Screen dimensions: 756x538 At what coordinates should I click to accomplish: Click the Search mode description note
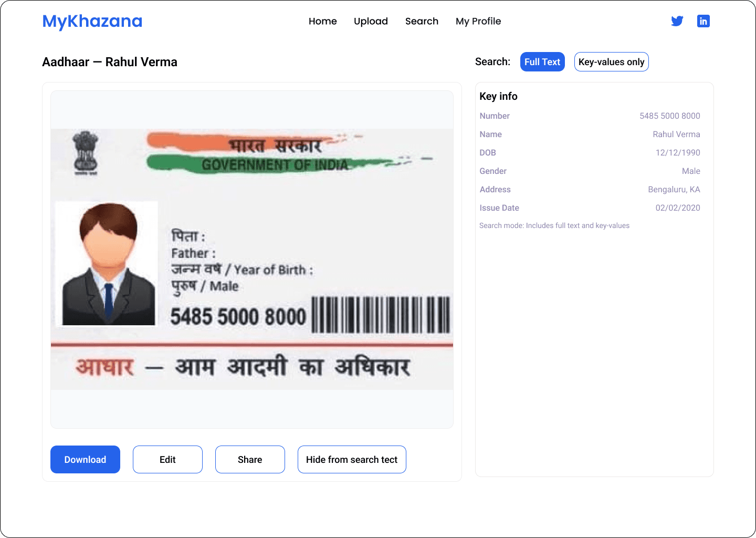554,225
